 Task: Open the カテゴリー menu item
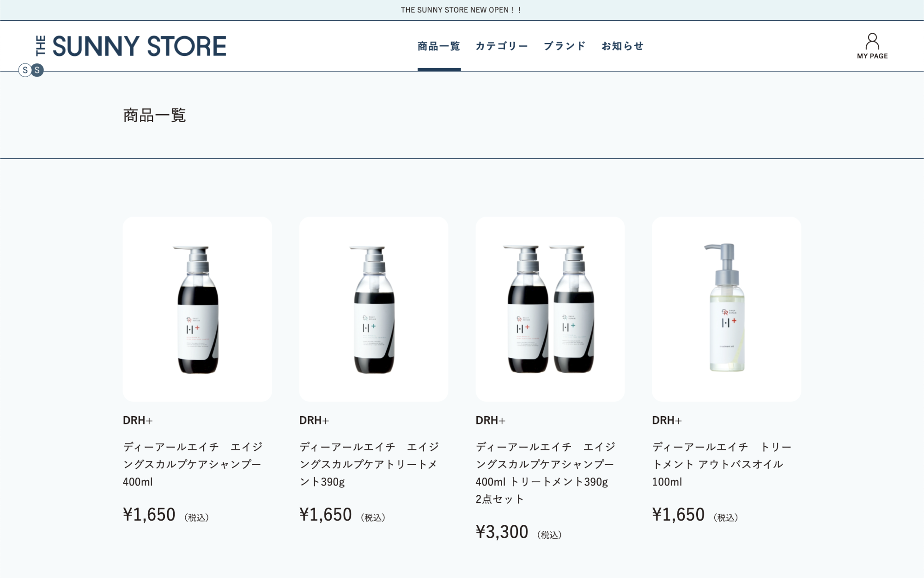click(x=502, y=46)
